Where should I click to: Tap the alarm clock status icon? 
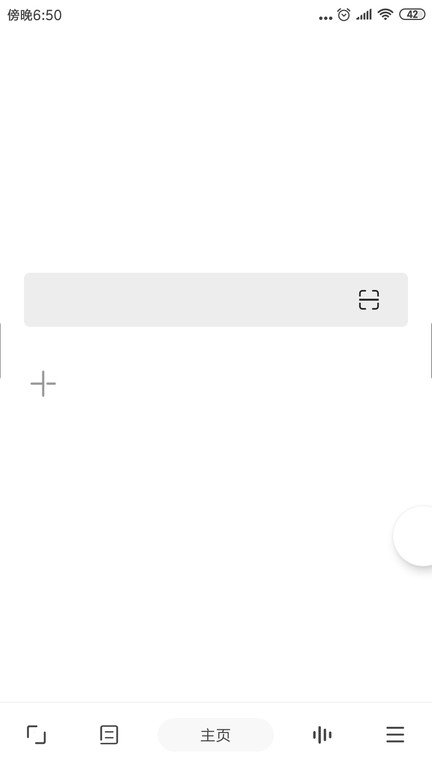(x=344, y=15)
